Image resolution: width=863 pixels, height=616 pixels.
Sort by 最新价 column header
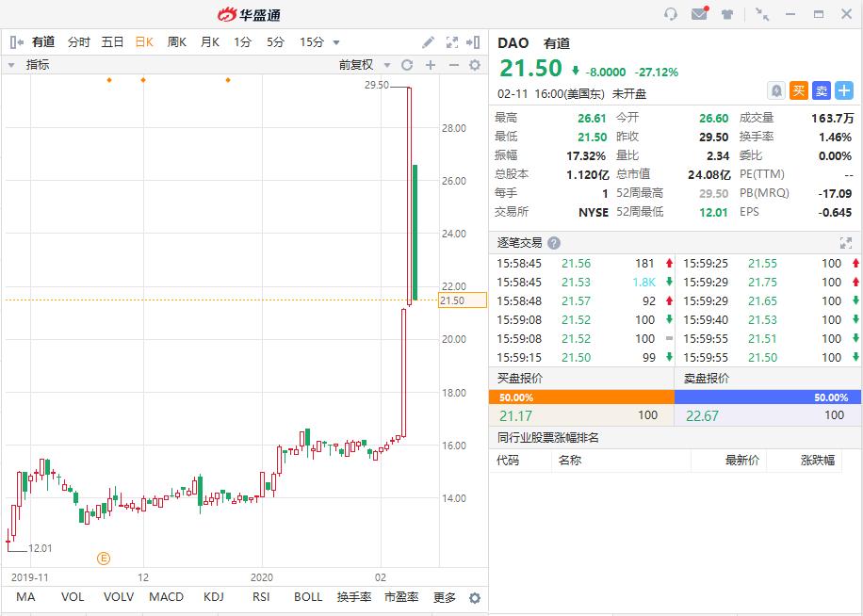tap(741, 461)
